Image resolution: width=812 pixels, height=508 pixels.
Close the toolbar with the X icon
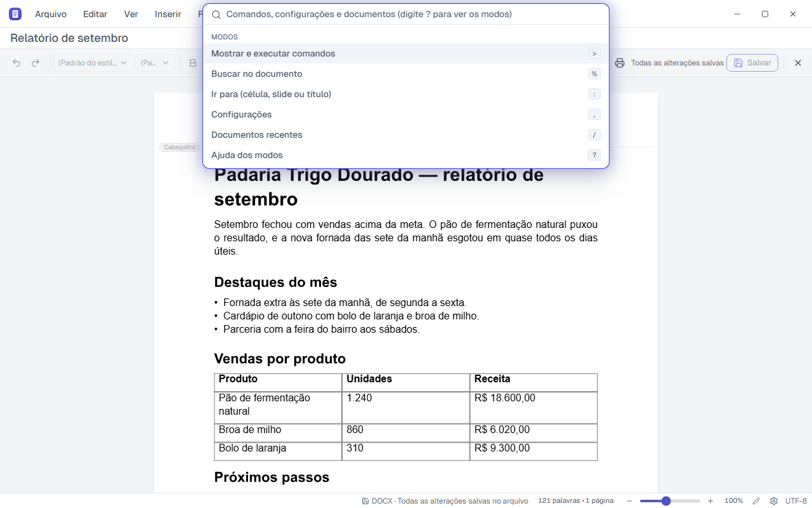[x=798, y=63]
